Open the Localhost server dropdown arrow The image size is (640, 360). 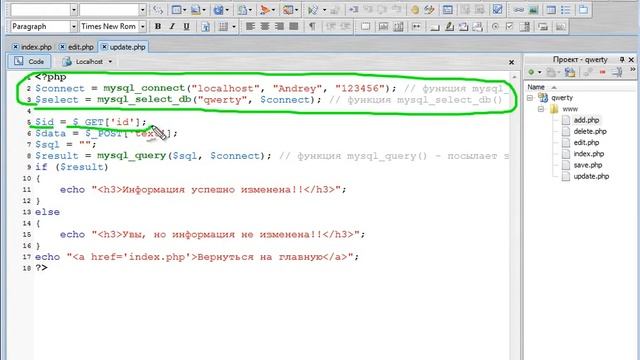(x=110, y=62)
